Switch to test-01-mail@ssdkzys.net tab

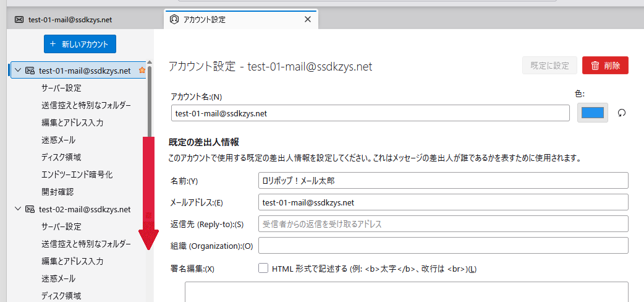click(70, 19)
